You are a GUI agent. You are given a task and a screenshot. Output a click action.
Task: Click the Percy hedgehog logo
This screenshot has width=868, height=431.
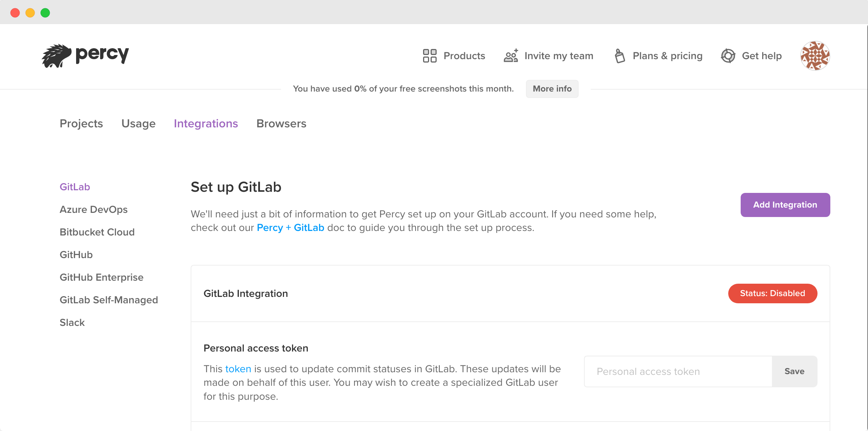click(x=57, y=56)
